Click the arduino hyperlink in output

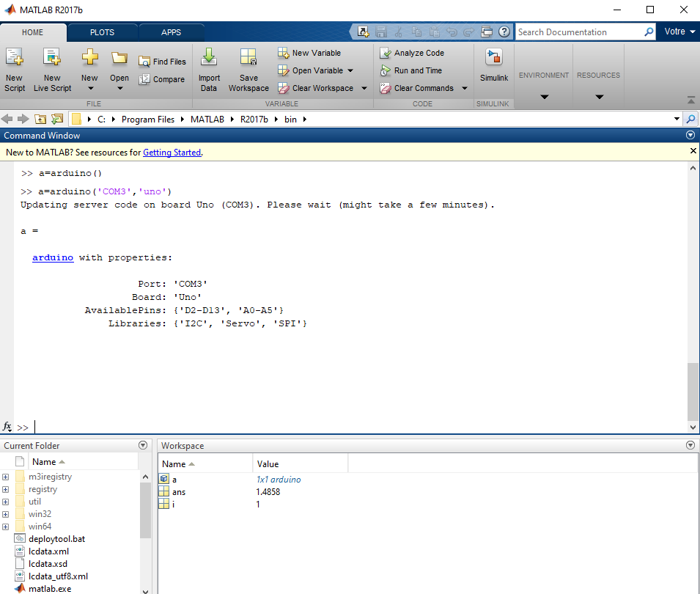[x=53, y=258]
